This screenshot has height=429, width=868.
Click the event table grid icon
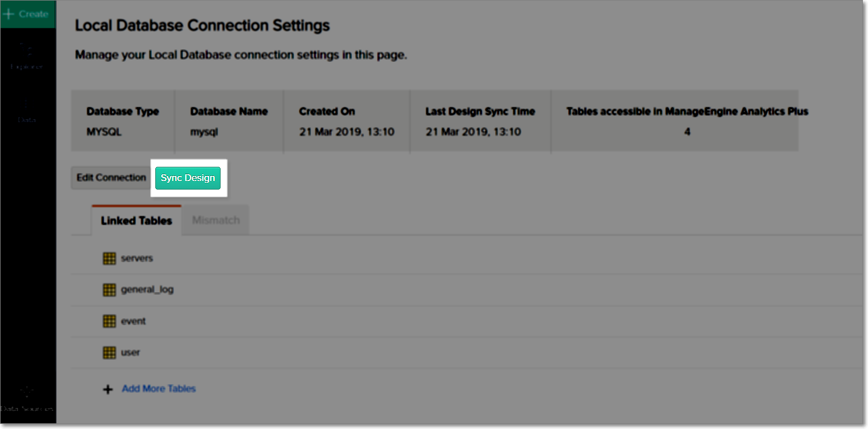(109, 321)
